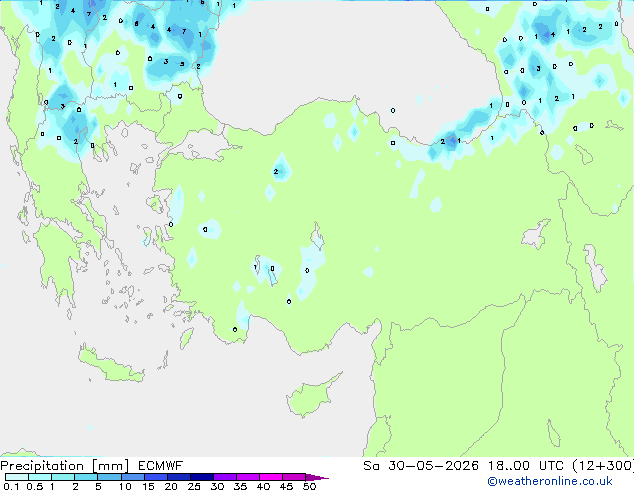The width and height of the screenshot is (634, 490).
Task: Click the '(12+300)' forecast offset text
Action: click(x=603, y=466)
